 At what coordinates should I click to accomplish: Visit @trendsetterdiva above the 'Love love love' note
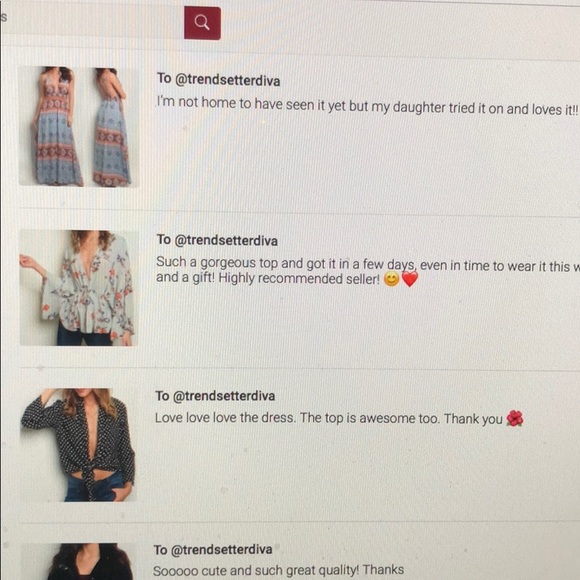click(224, 396)
